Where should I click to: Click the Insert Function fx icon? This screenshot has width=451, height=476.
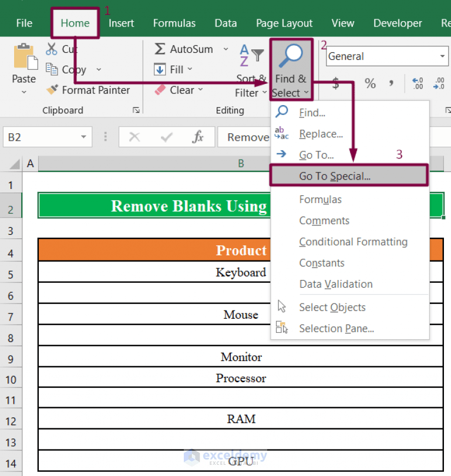tap(198, 137)
